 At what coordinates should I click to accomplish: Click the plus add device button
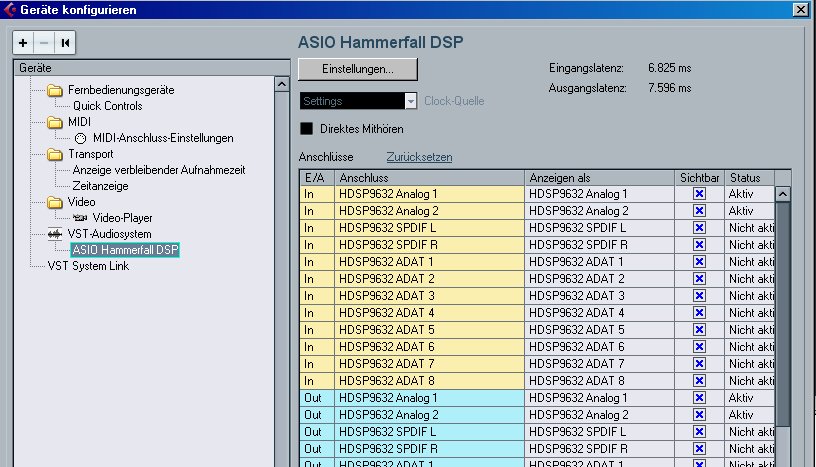click(23, 43)
